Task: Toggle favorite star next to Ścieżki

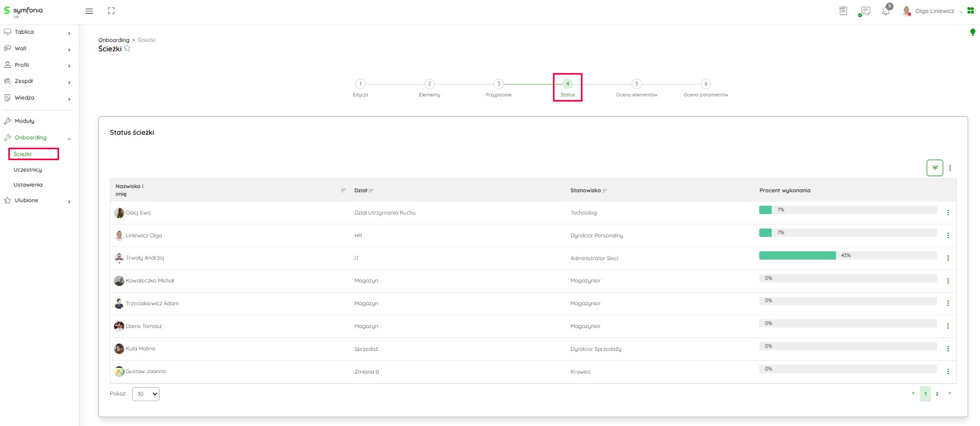Action: [x=127, y=49]
